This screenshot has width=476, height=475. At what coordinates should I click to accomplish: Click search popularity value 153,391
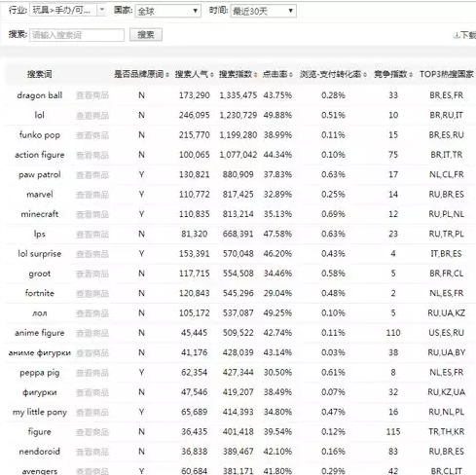195,254
